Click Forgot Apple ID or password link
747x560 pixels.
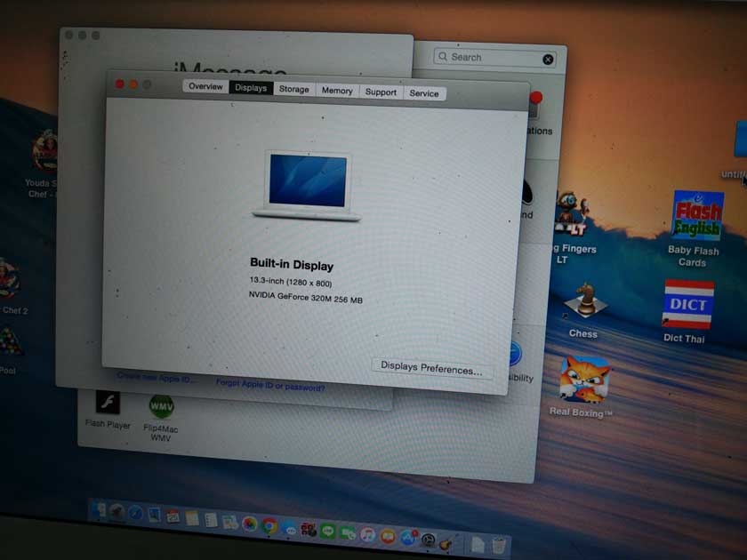point(270,385)
